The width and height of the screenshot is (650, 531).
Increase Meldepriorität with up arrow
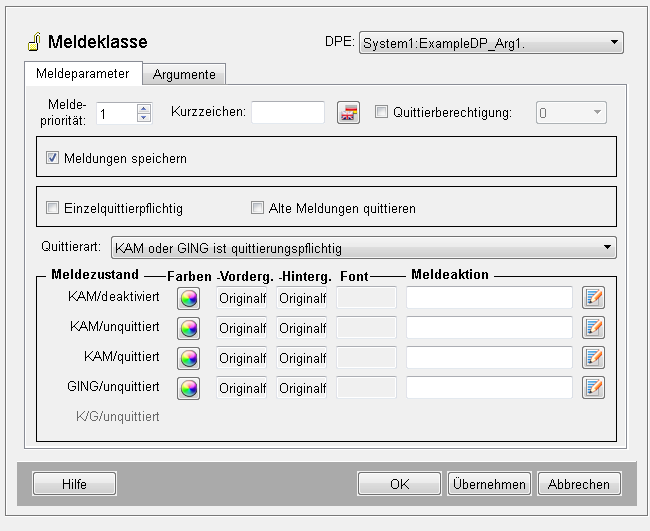[144, 108]
